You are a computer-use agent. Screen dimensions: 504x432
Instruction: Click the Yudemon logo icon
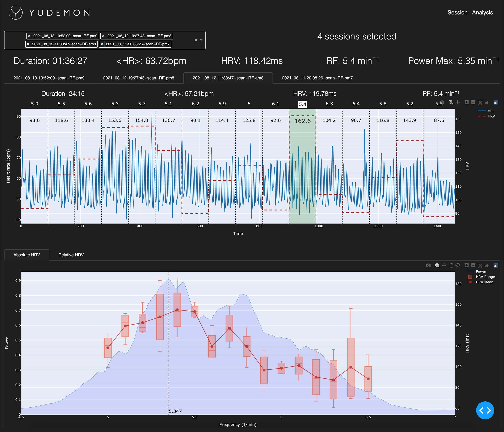[x=16, y=13]
